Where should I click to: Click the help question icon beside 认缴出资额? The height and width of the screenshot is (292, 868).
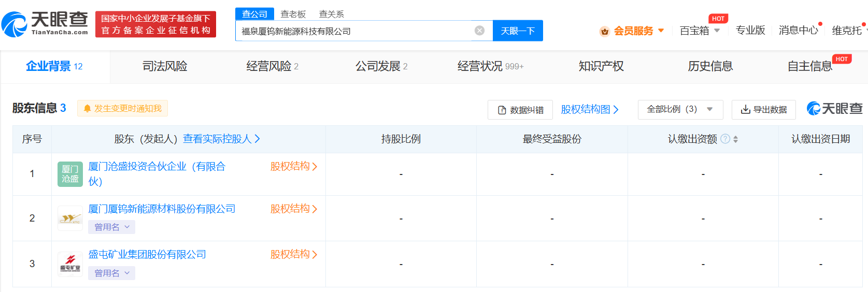[725, 139]
